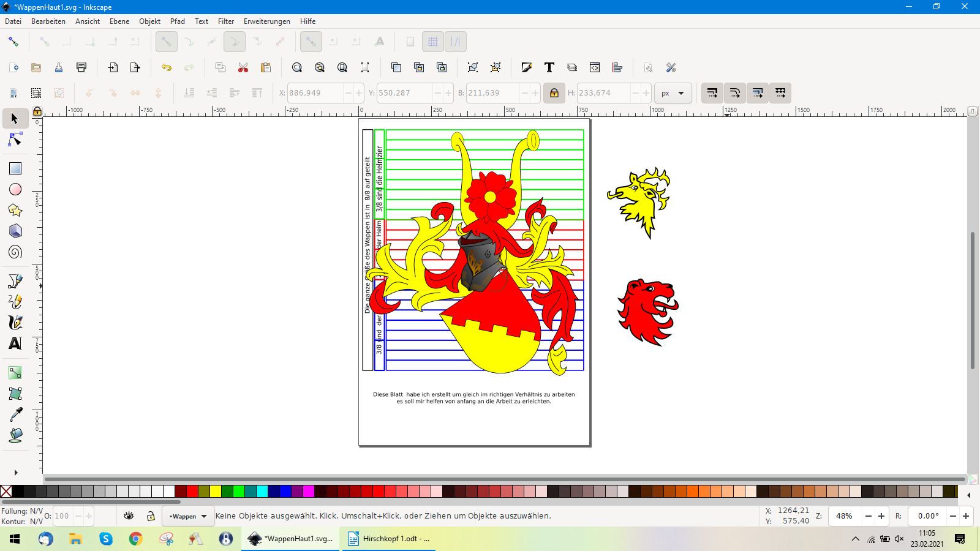Click the Cut scissors icon
980x551 pixels.
[243, 67]
